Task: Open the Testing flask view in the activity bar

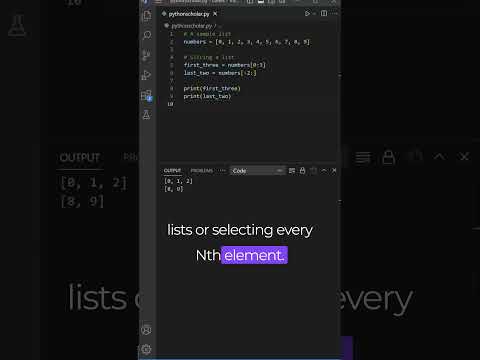Action: 147,115
